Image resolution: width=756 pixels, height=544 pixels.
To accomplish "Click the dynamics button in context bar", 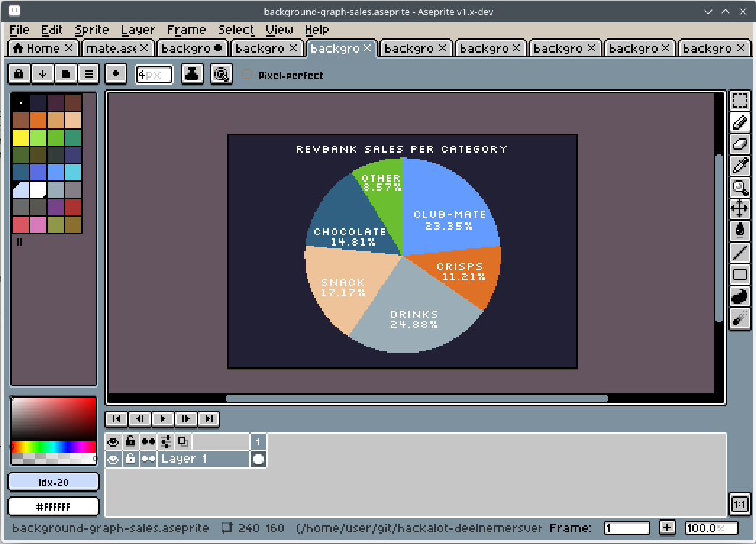I will pyautogui.click(x=222, y=75).
